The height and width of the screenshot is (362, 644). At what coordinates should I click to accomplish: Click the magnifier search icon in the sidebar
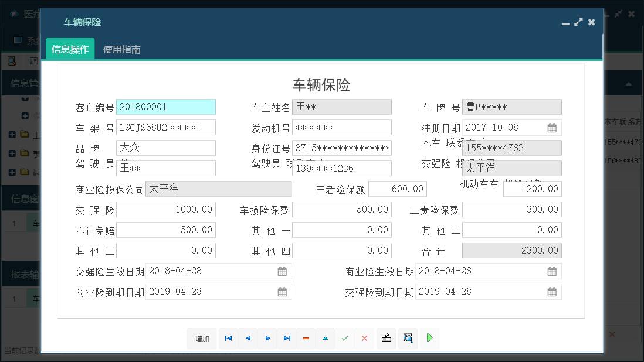[13, 60]
